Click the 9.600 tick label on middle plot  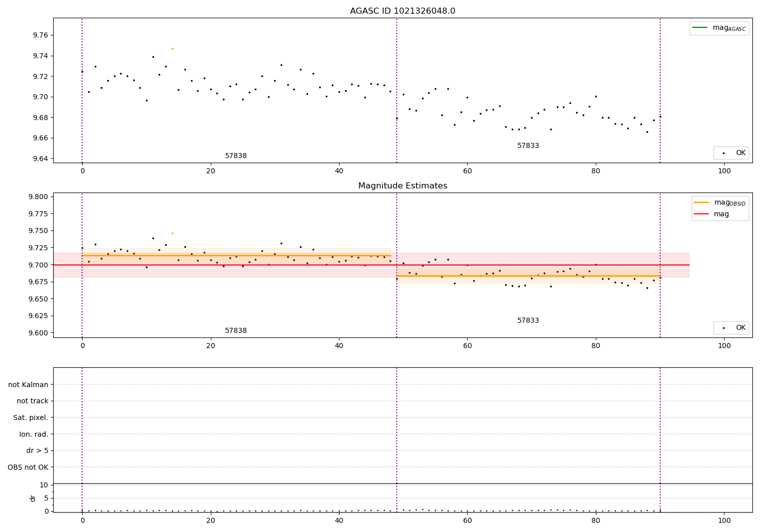click(39, 333)
